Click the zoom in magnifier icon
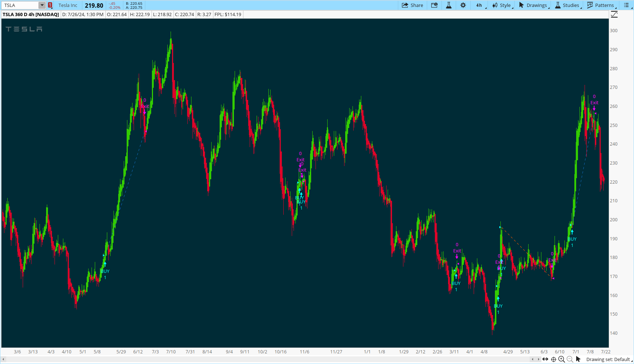This screenshot has height=364, width=634. pyautogui.click(x=562, y=359)
